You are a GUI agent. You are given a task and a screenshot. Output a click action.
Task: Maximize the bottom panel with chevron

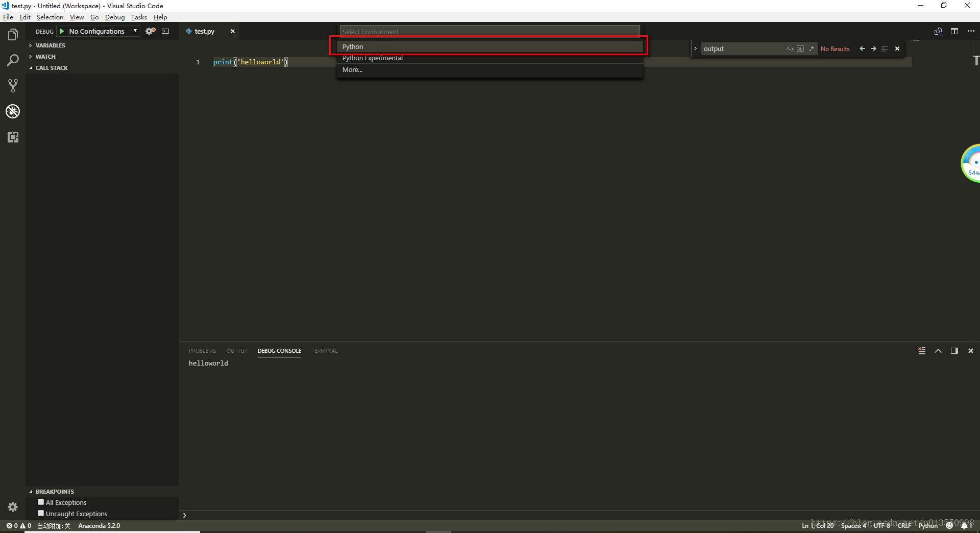938,351
